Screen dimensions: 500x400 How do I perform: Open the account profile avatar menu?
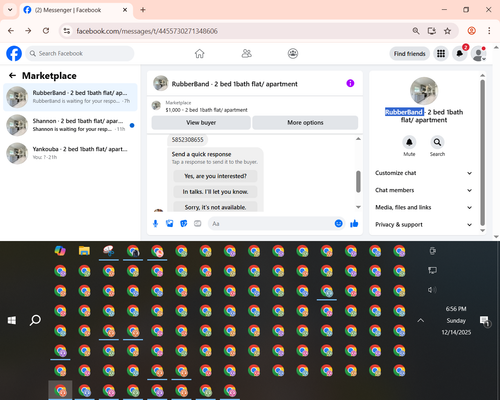pyautogui.click(x=478, y=54)
